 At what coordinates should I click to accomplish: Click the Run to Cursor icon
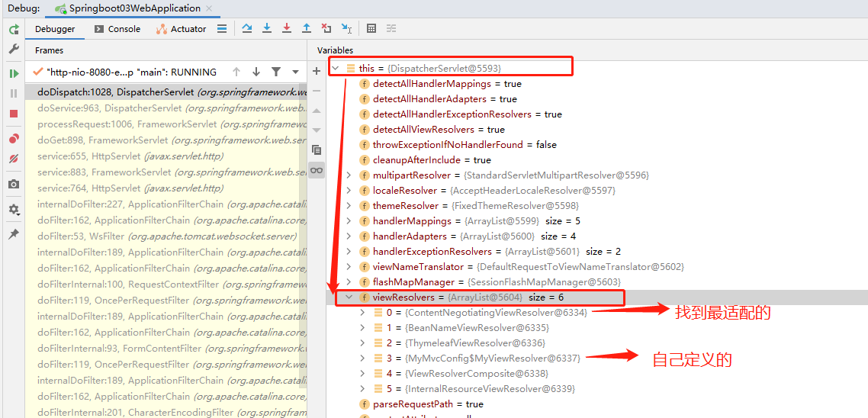click(346, 29)
